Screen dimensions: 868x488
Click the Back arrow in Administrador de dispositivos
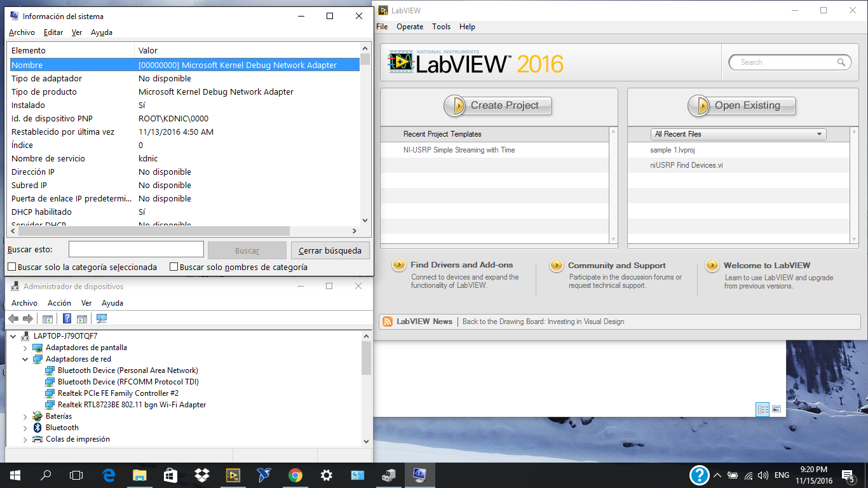(x=13, y=319)
